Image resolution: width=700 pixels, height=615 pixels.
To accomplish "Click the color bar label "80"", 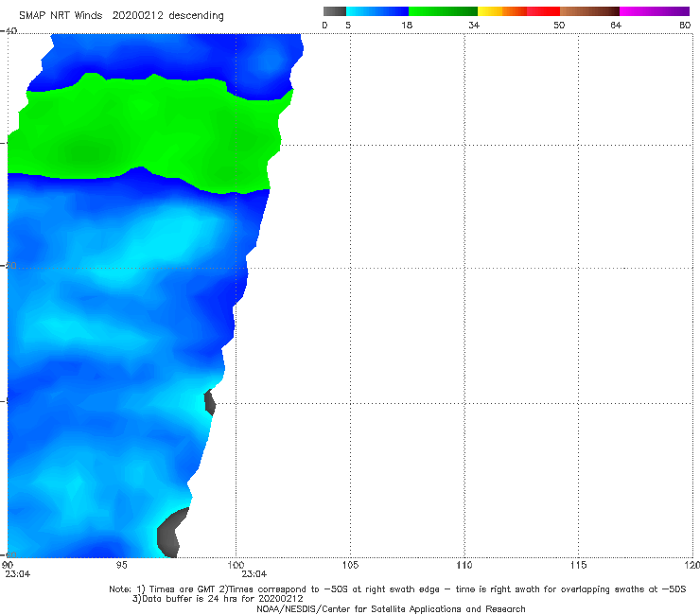I will coord(685,26).
